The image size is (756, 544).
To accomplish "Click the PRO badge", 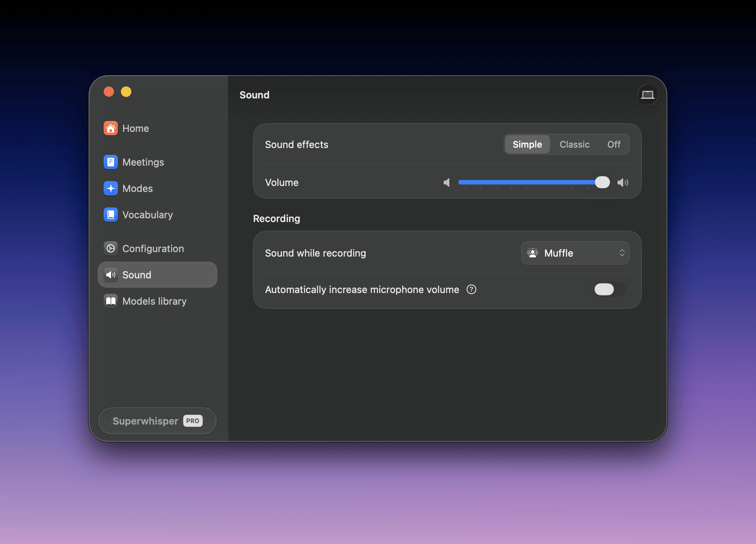I will click(x=193, y=421).
